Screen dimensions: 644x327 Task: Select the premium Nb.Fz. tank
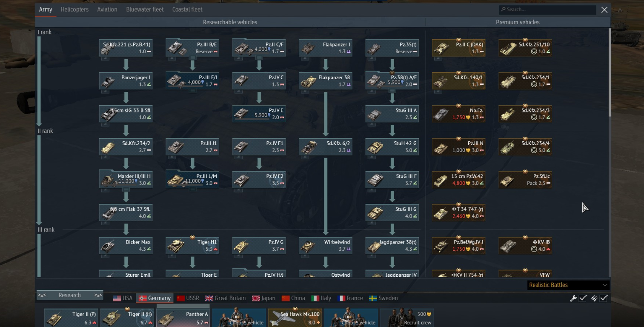pos(459,114)
